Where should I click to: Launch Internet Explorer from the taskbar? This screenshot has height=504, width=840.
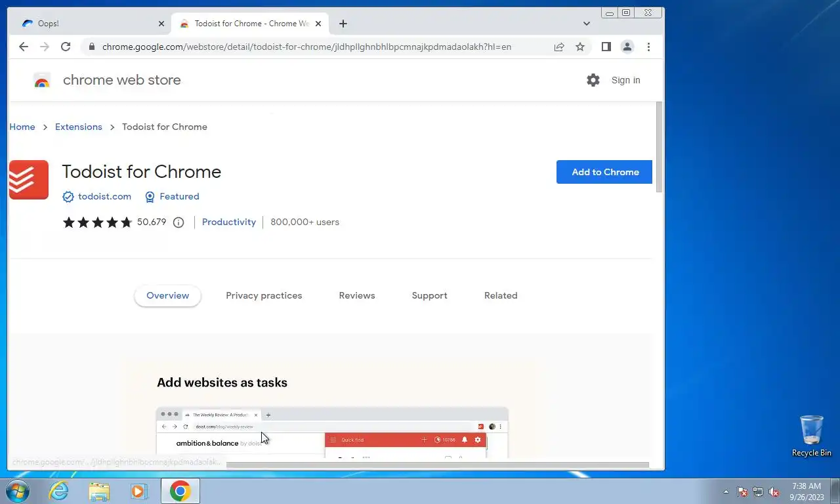point(59,491)
